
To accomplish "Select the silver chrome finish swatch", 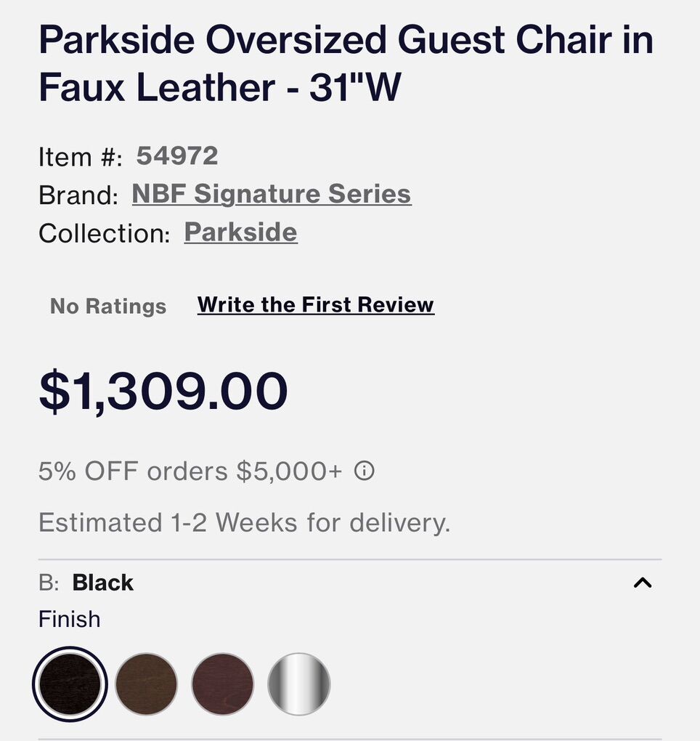I will pos(299,684).
